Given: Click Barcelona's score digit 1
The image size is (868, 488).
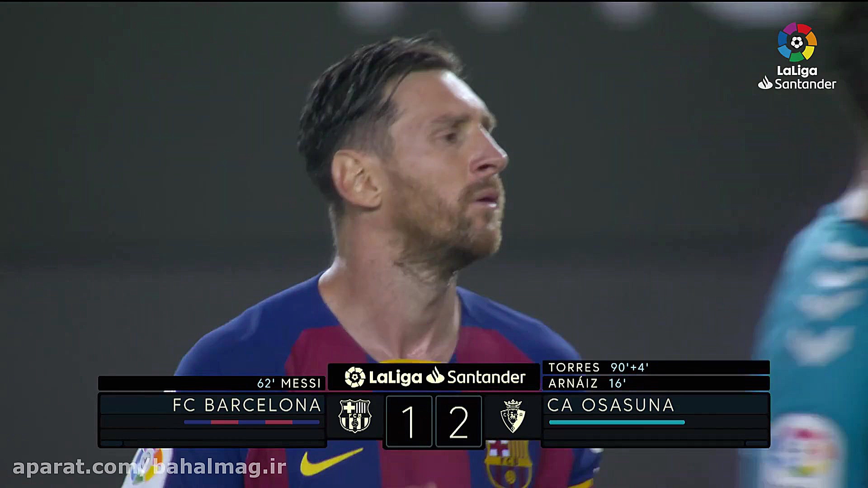Looking at the screenshot, I should point(409,422).
